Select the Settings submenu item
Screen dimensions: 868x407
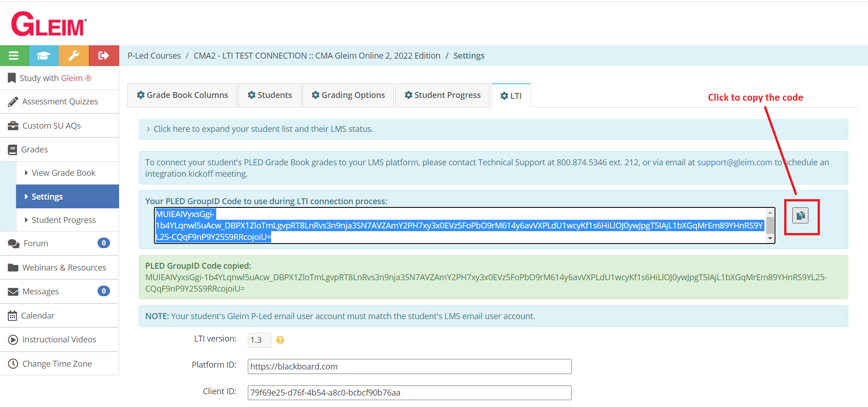pos(67,196)
